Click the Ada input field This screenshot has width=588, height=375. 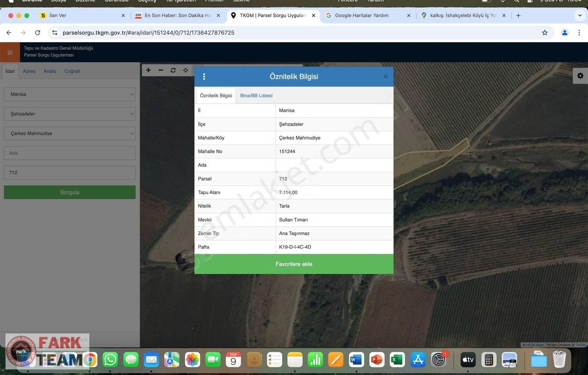[x=69, y=153]
